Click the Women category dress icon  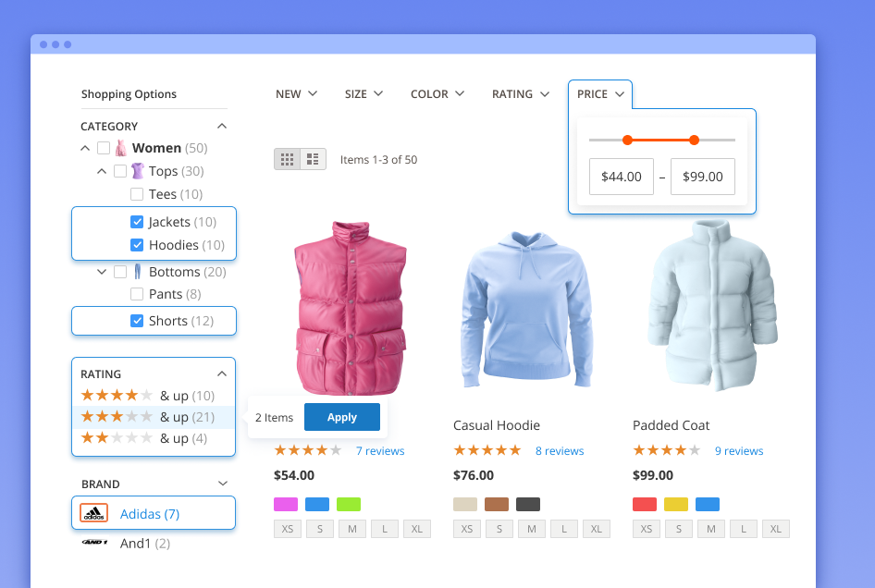[x=121, y=148]
